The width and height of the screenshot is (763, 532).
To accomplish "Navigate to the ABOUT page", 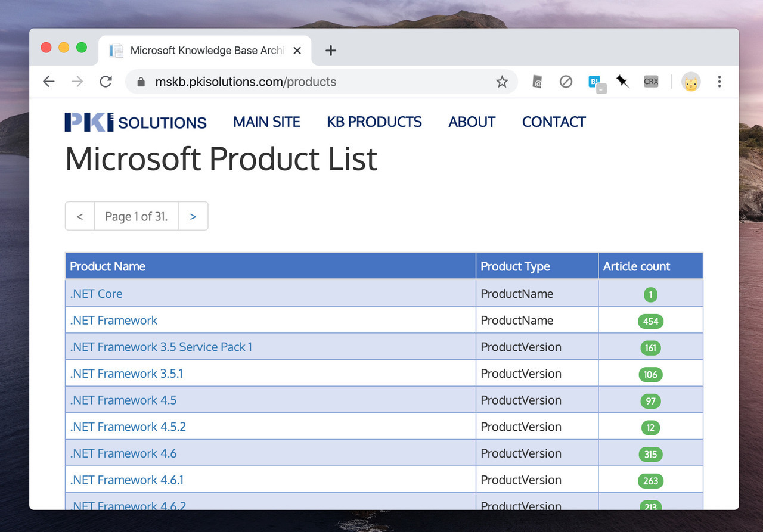I will click(x=472, y=122).
